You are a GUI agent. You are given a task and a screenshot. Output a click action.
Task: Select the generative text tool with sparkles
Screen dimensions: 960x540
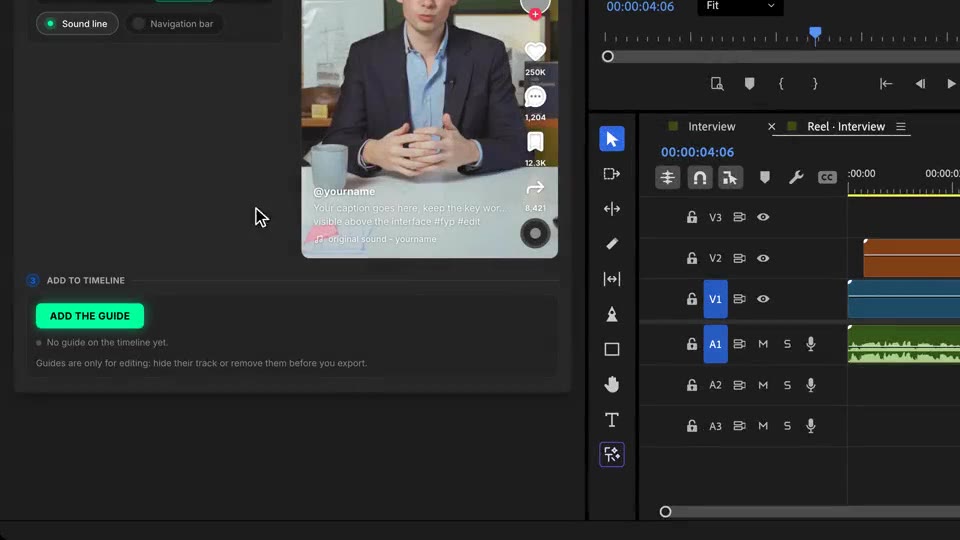[612, 454]
